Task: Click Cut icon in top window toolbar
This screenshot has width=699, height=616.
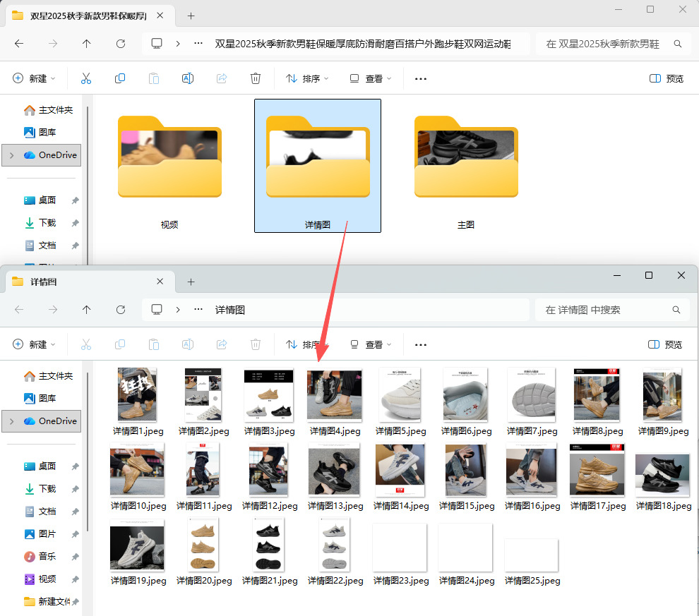Action: tap(86, 79)
